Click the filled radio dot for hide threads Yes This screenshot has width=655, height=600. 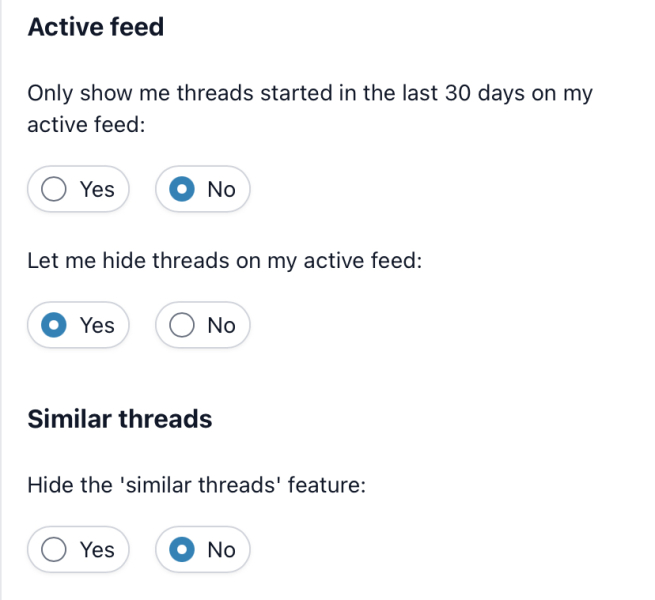[54, 325]
